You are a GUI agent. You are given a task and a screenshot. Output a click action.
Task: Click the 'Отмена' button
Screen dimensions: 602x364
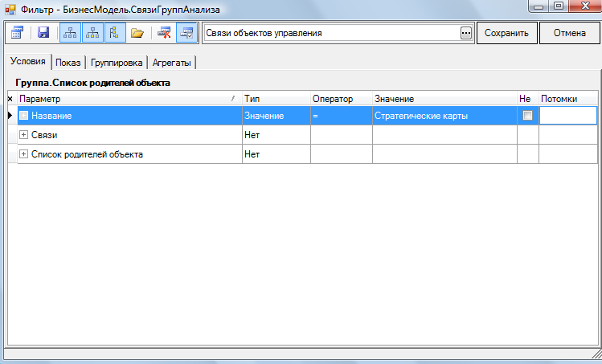[x=570, y=33]
